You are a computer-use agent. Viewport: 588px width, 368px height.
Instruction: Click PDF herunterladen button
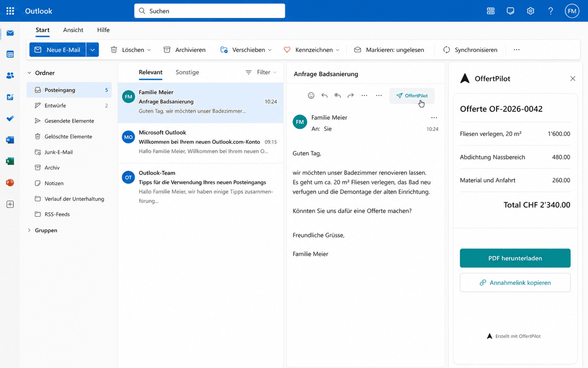(515, 258)
